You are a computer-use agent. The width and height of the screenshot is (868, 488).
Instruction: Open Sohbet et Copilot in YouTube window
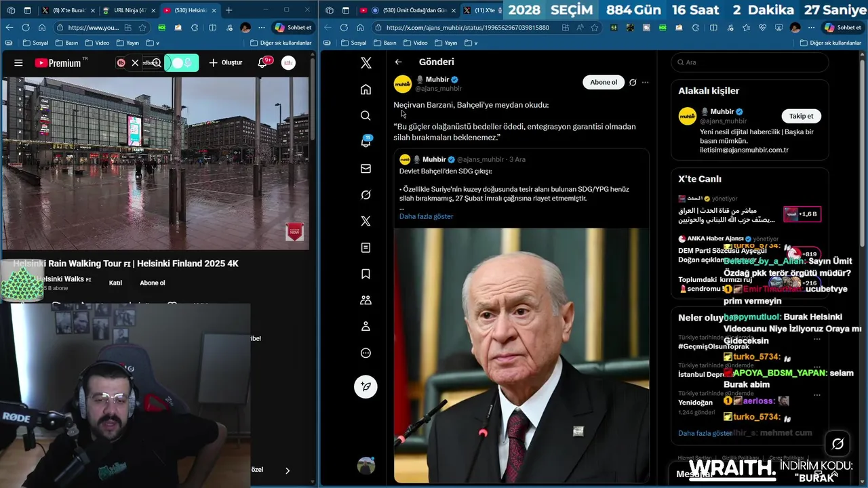point(294,28)
